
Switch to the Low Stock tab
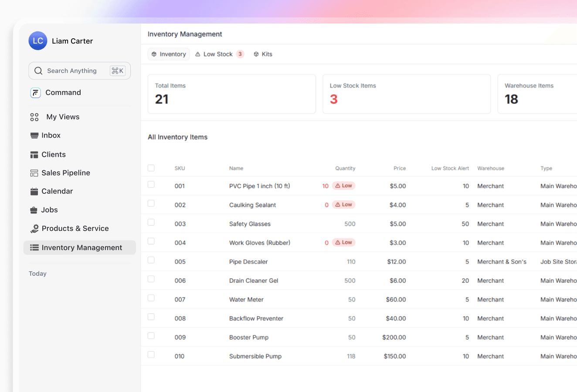[219, 54]
